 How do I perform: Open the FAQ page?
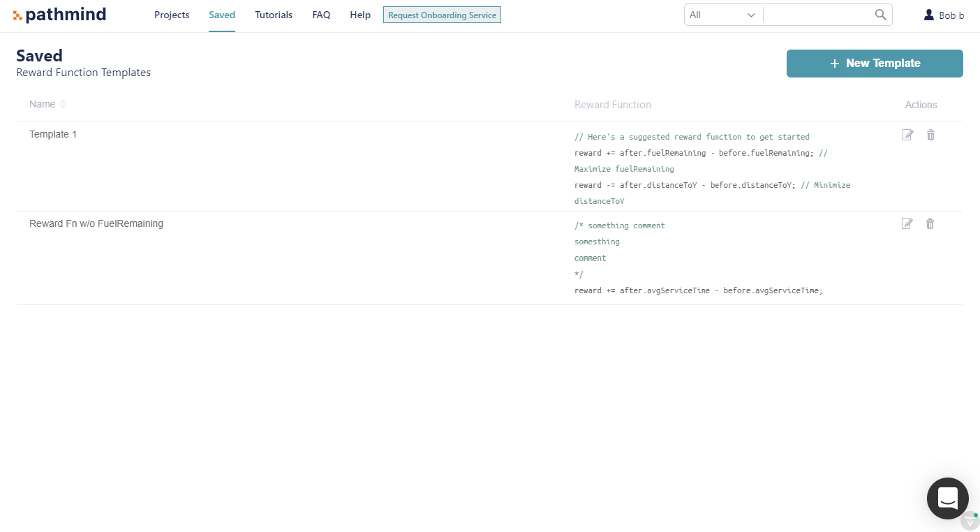[x=321, y=15]
